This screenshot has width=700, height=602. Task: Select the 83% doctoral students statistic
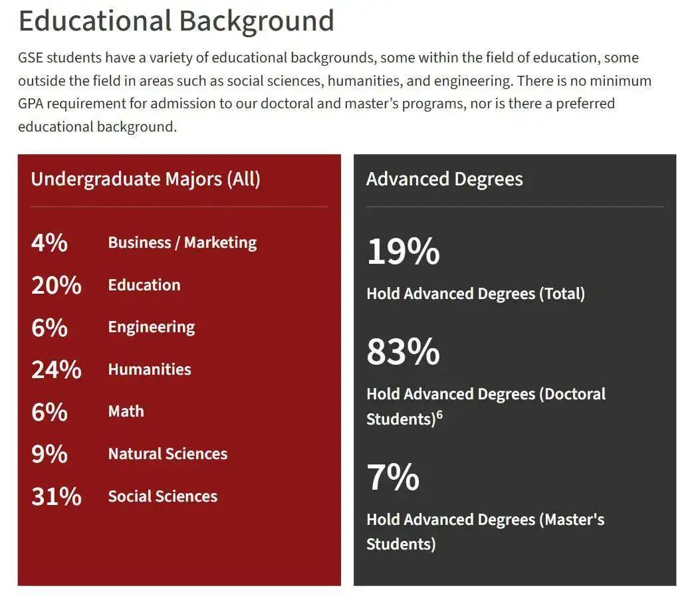(403, 351)
